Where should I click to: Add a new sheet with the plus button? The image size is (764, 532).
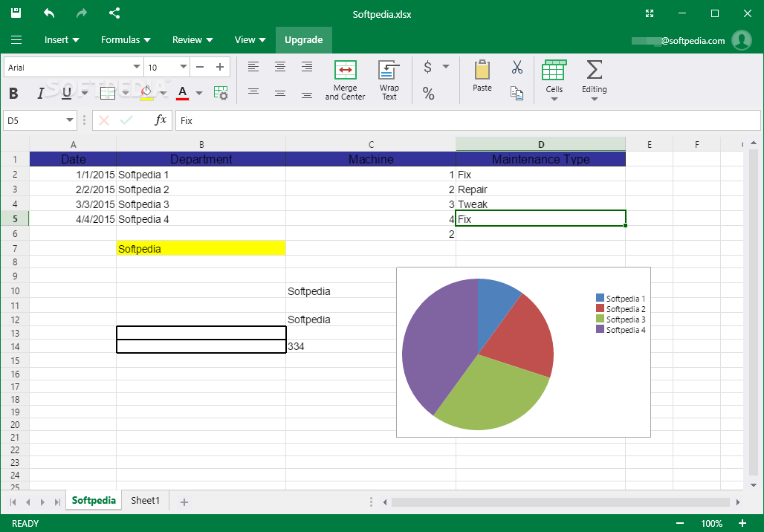tap(184, 502)
